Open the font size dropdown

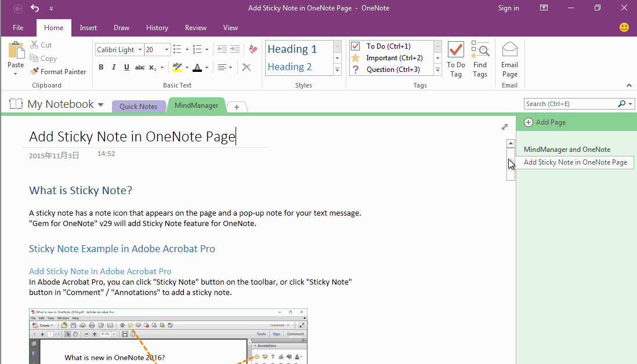coord(165,49)
